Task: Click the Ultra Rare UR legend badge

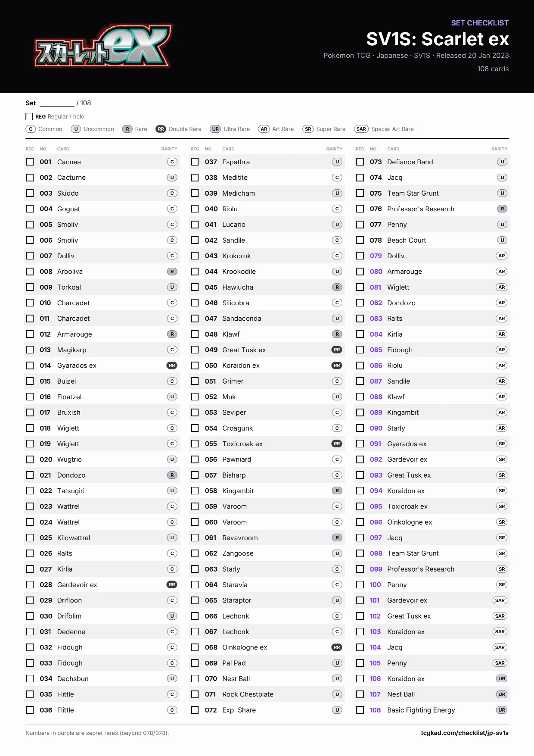Action: click(215, 129)
